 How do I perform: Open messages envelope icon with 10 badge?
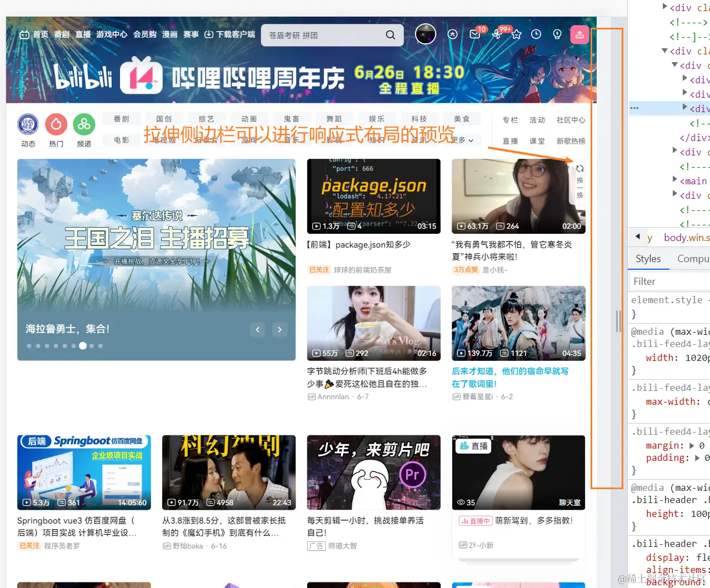(475, 34)
